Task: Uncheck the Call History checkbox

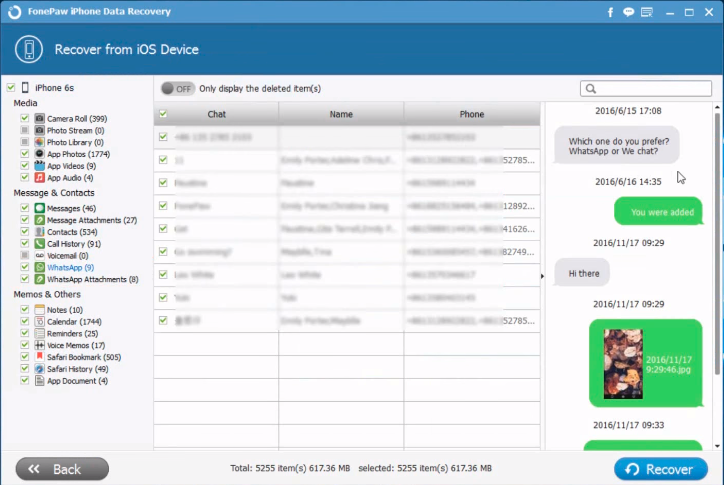Action: (25, 244)
